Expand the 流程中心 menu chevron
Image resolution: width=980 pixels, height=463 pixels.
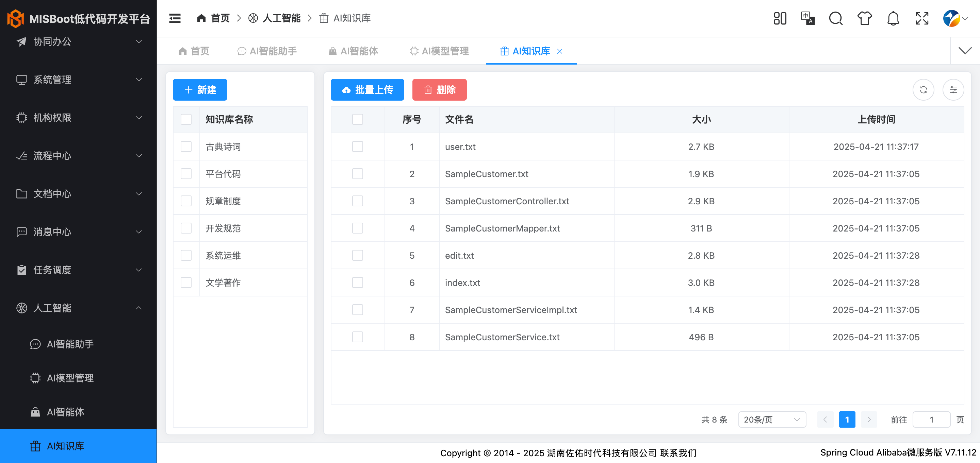pos(139,155)
